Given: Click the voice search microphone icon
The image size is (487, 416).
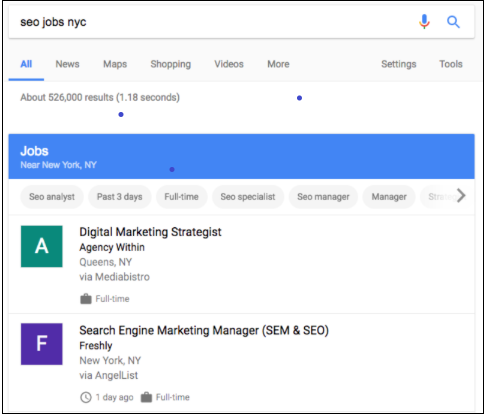Looking at the screenshot, I should pos(424,22).
